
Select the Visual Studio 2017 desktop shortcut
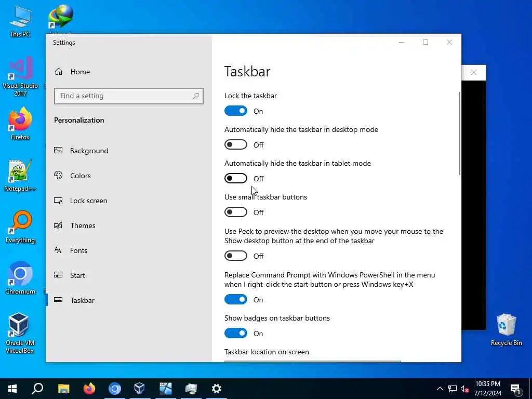(x=20, y=77)
